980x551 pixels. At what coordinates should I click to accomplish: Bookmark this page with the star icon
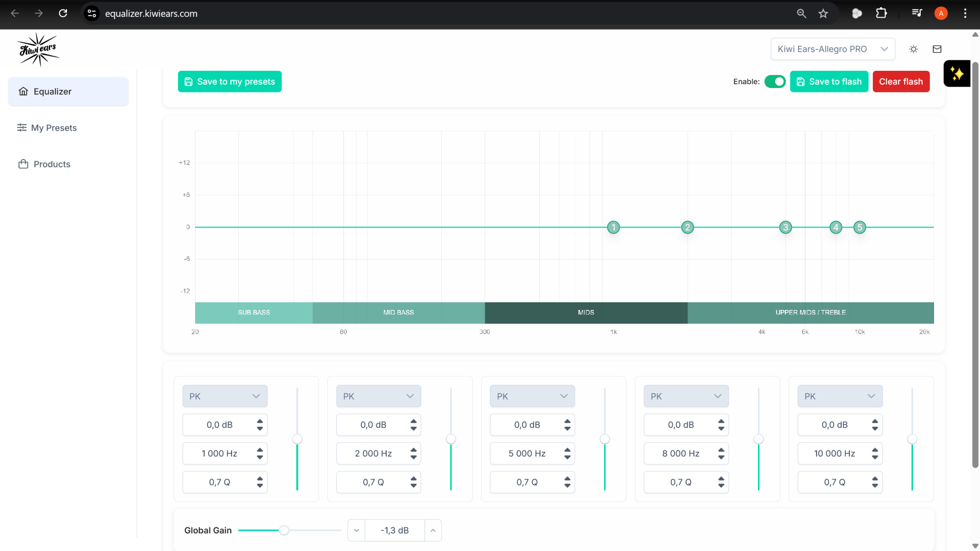[x=823, y=13]
